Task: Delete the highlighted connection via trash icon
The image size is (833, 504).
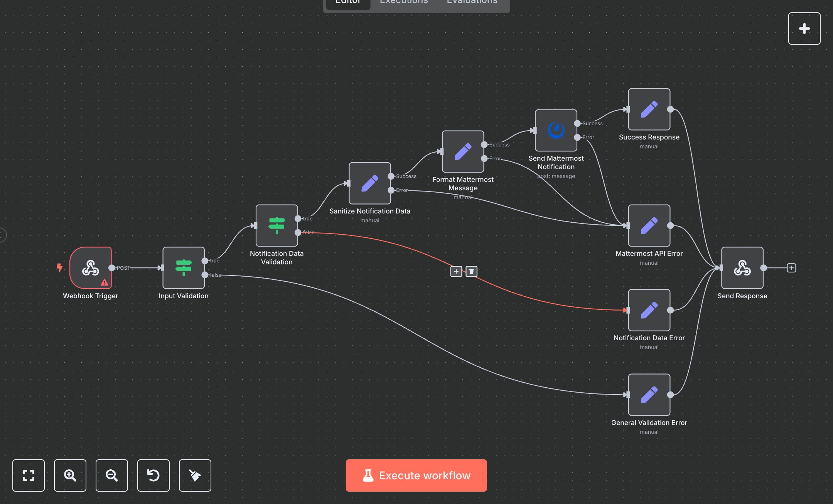Action: [x=471, y=271]
